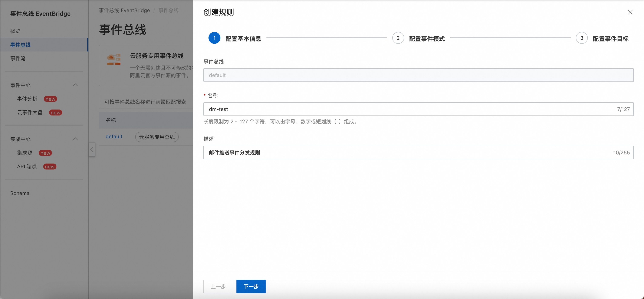This screenshot has width=644, height=299.
Task: Click the 配置事件目标 step label
Action: click(611, 39)
